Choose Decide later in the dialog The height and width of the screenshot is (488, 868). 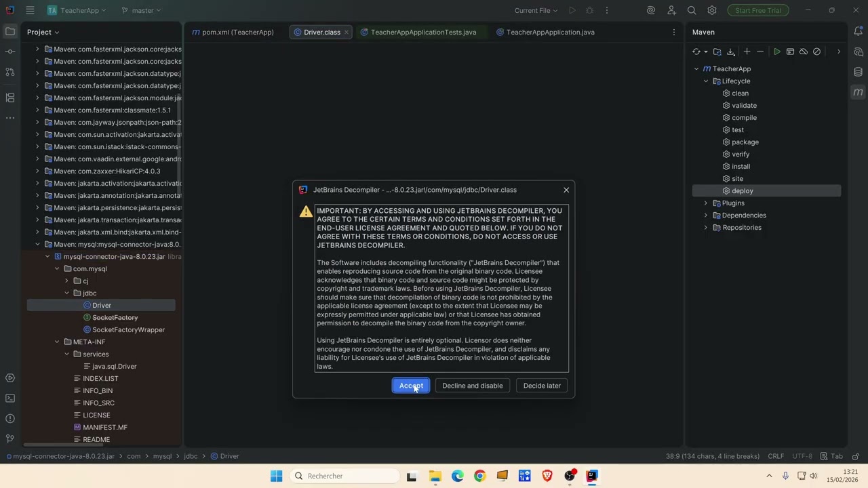pos(542,386)
